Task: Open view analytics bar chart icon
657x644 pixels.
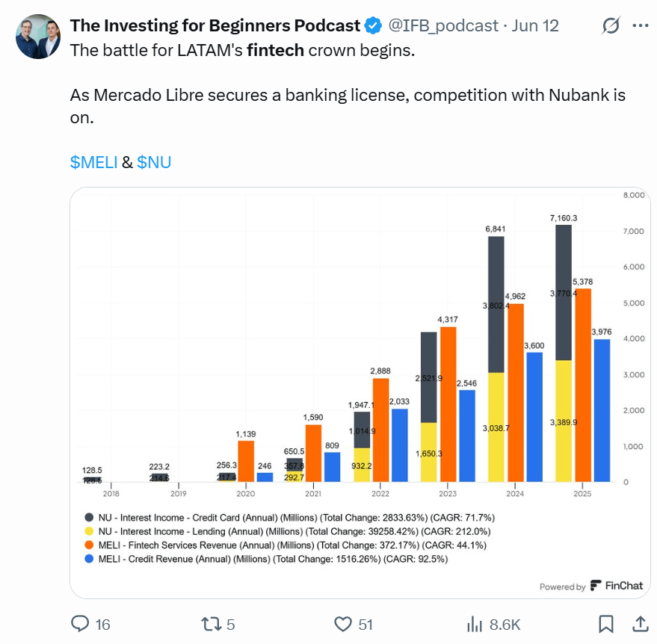Action: pos(475,624)
